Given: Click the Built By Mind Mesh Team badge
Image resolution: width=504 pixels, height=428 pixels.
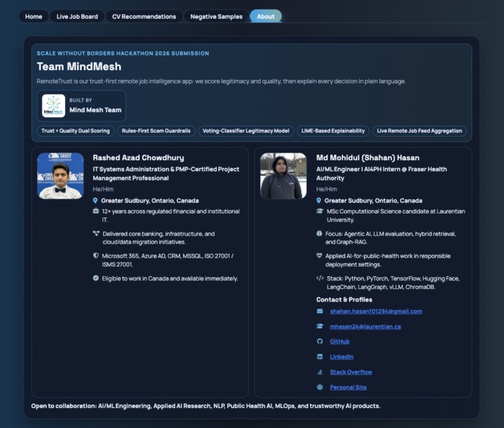Looking at the screenshot, I should tap(82, 105).
